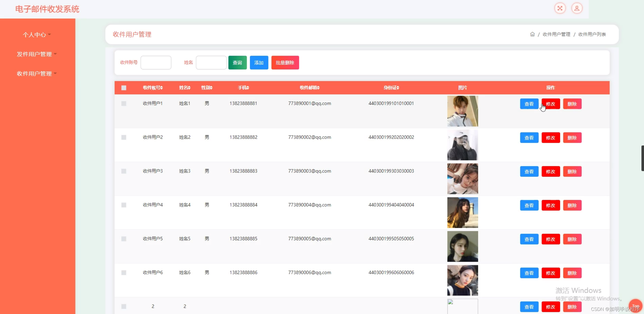Select the checkbox for 收件用户4 row

[x=124, y=205]
